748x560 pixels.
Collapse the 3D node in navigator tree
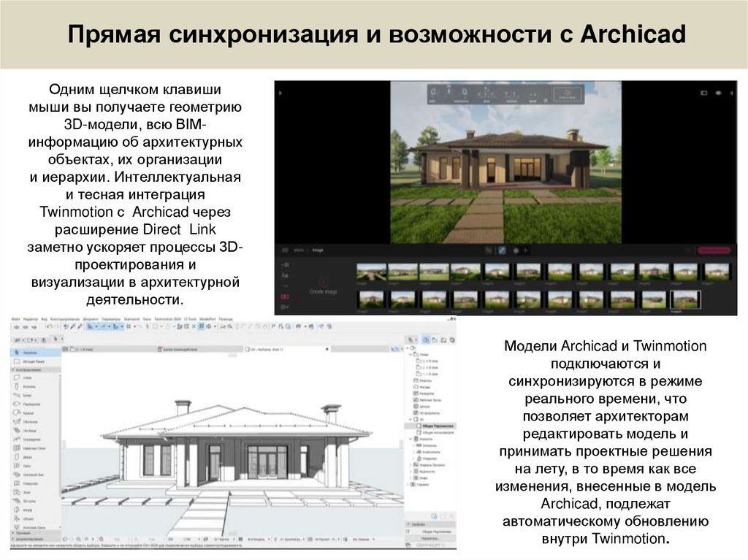[411, 419]
